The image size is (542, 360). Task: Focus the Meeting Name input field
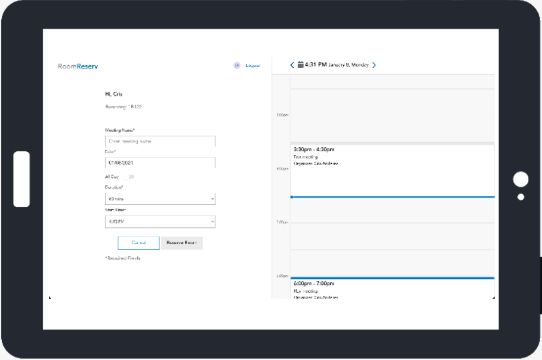point(160,141)
